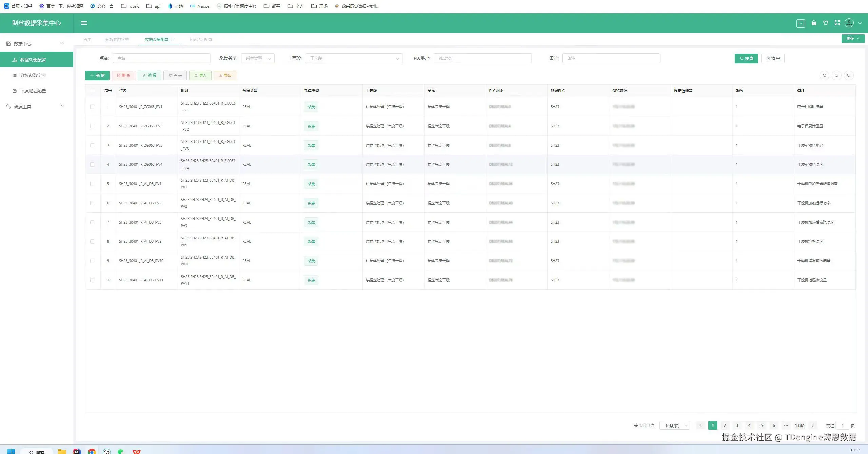Click the table refresh icon
The height and width of the screenshot is (454, 868).
pos(824,75)
